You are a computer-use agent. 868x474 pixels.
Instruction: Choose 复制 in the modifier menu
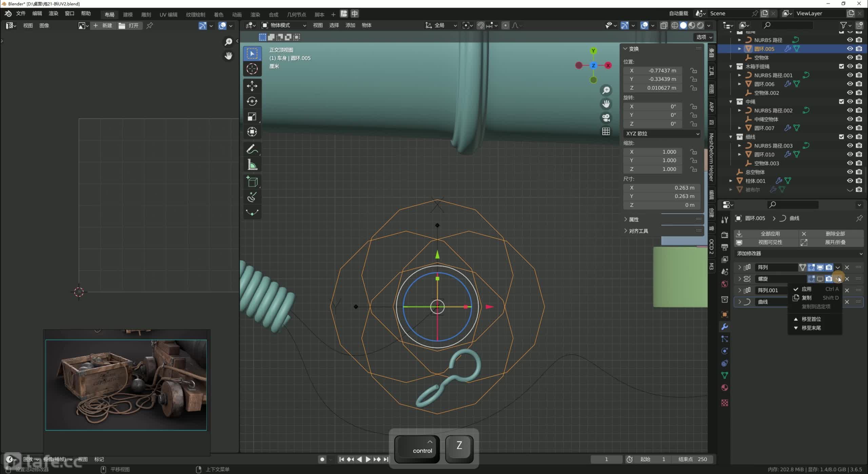click(x=815, y=298)
